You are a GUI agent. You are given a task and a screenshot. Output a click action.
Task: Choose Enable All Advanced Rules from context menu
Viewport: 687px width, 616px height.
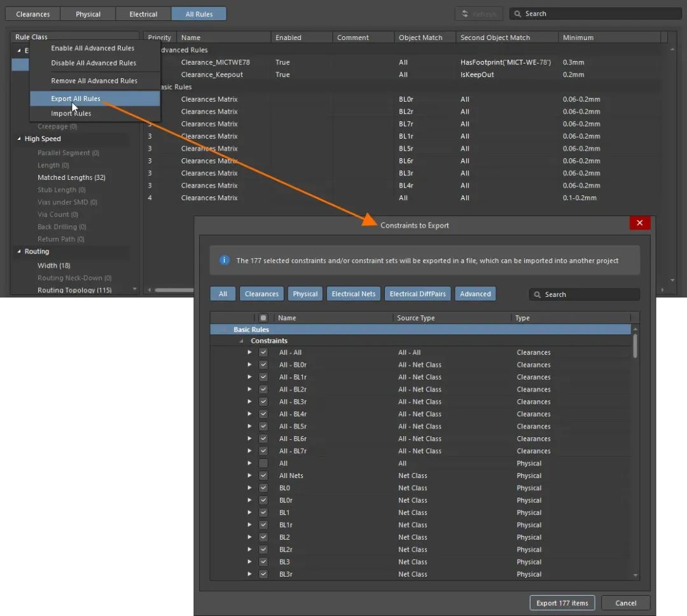point(95,48)
